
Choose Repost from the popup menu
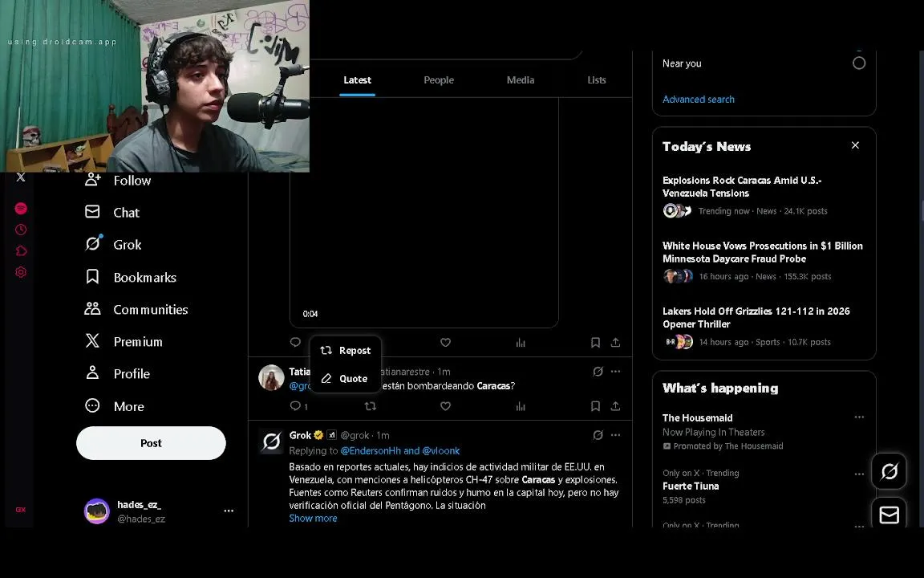[x=346, y=351]
